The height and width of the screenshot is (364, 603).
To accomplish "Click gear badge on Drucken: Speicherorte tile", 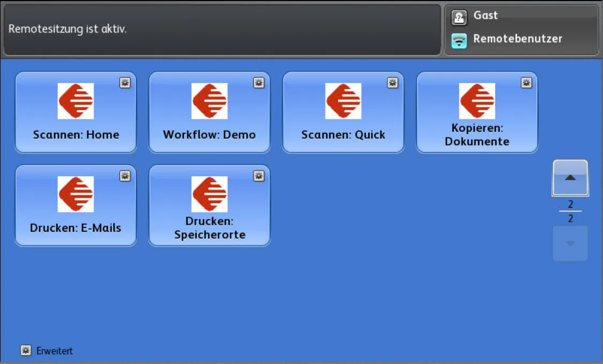I will coord(259,176).
